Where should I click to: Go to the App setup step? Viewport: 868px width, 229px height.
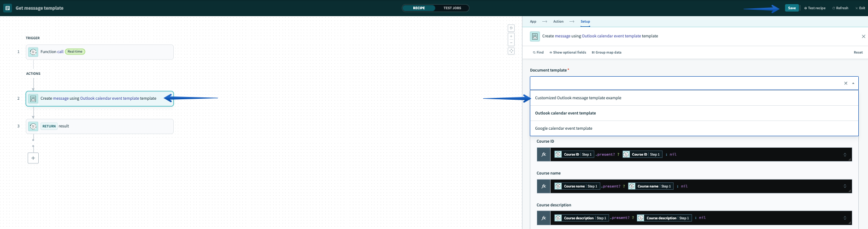(x=533, y=22)
